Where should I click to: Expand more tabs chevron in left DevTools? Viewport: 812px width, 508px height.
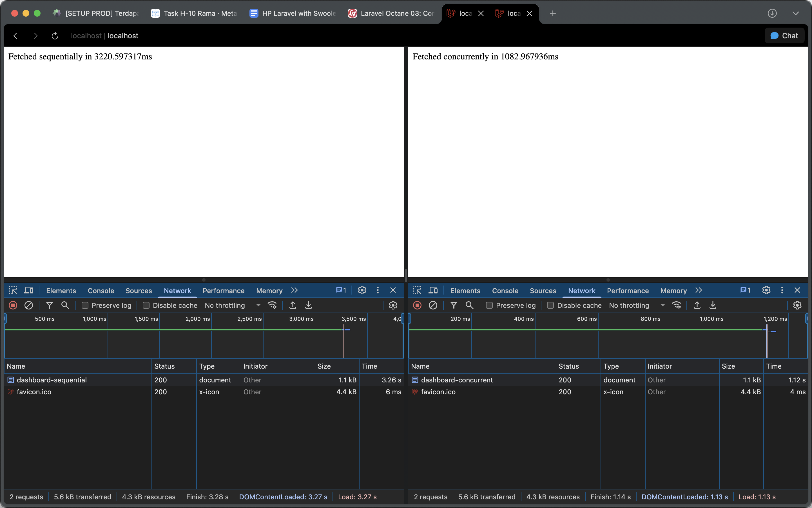(295, 290)
